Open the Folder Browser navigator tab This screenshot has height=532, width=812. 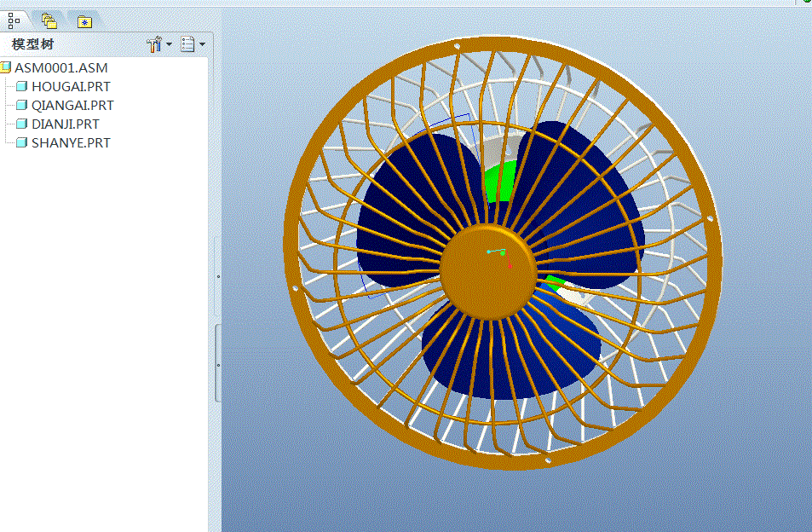click(49, 21)
